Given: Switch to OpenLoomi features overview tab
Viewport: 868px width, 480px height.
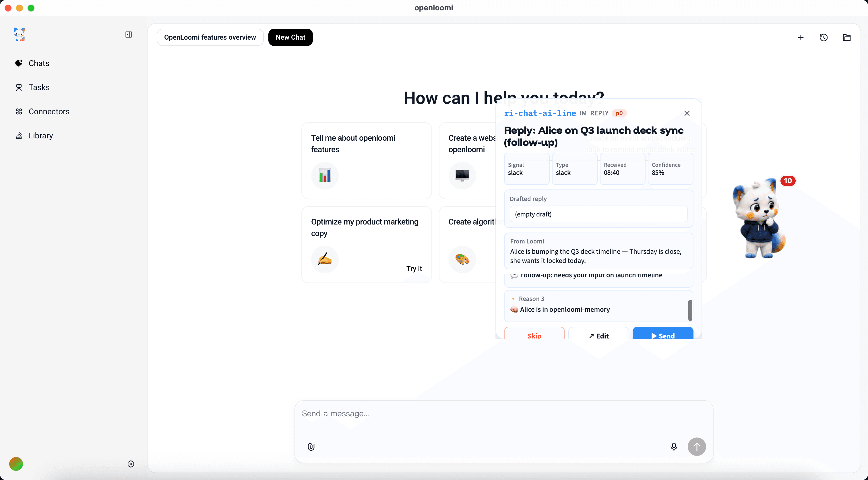Looking at the screenshot, I should 210,37.
